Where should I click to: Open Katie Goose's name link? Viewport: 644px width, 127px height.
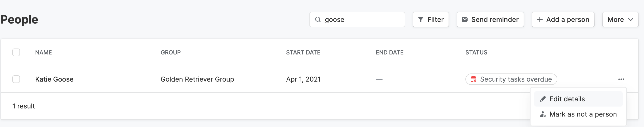point(54,79)
